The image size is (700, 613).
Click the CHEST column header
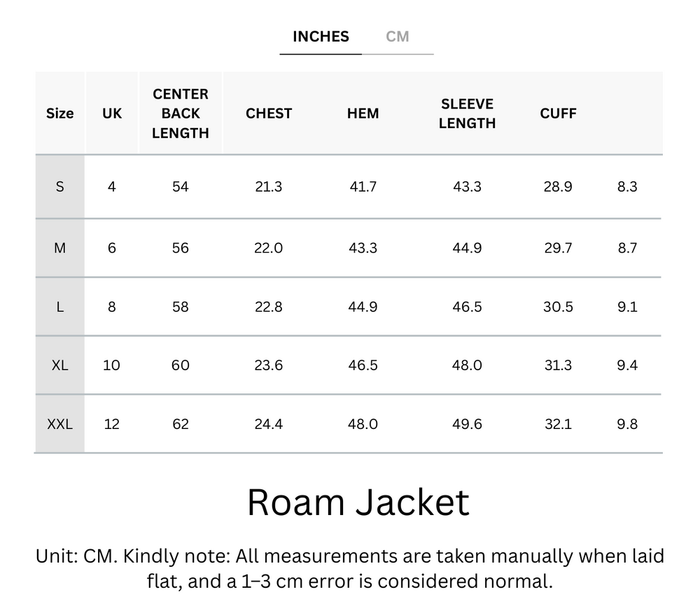[x=269, y=113]
